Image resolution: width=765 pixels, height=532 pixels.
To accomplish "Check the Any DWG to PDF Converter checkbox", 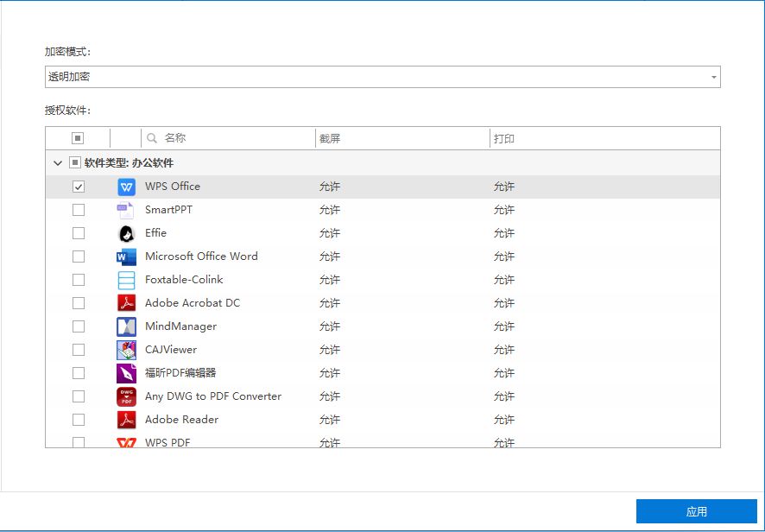I will coord(79,396).
